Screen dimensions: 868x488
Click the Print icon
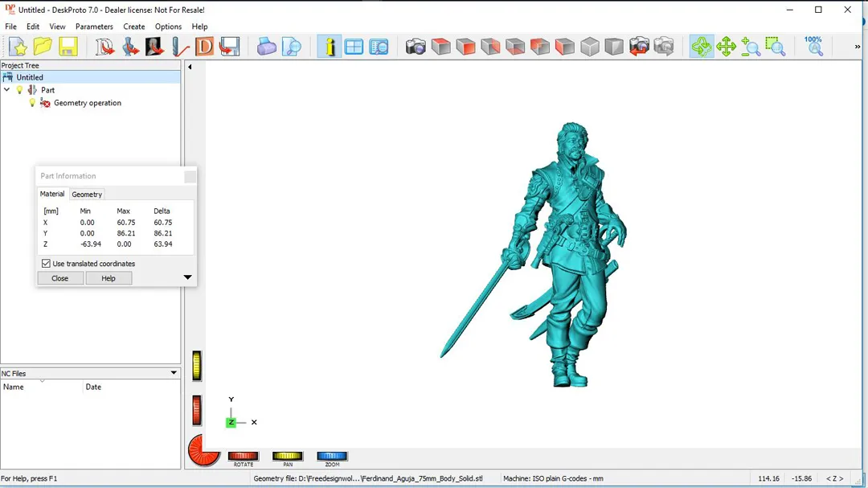pos(266,47)
